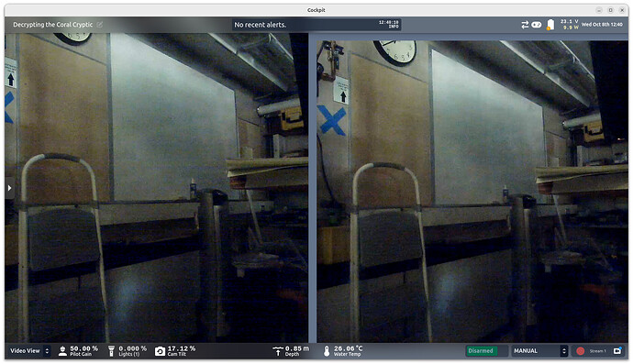Click the 12:40:18 INFO alert timestamp
The width and height of the screenshot is (633, 364).
389,24
